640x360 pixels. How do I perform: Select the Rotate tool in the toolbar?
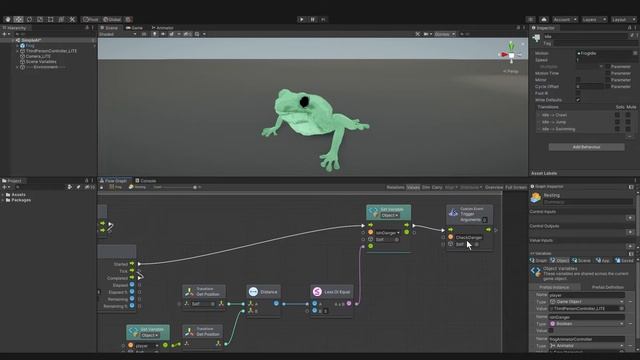29,19
